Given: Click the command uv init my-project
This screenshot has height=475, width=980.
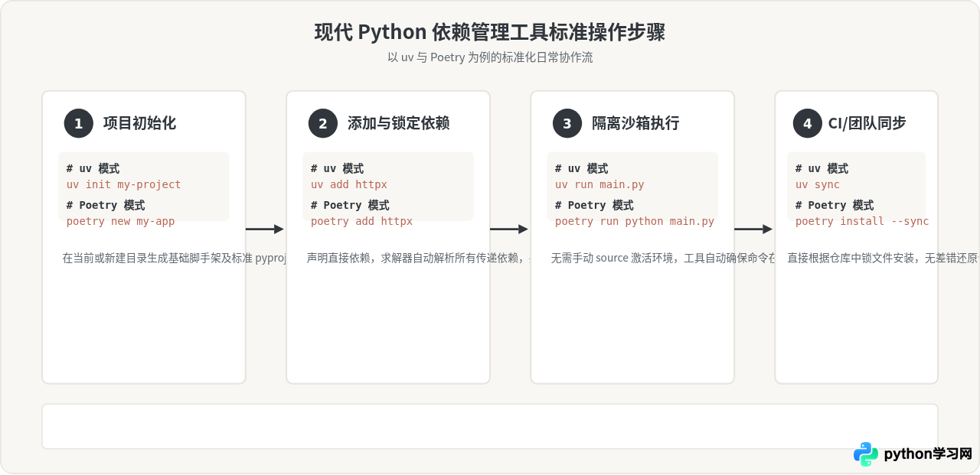Looking at the screenshot, I should pos(124,184).
